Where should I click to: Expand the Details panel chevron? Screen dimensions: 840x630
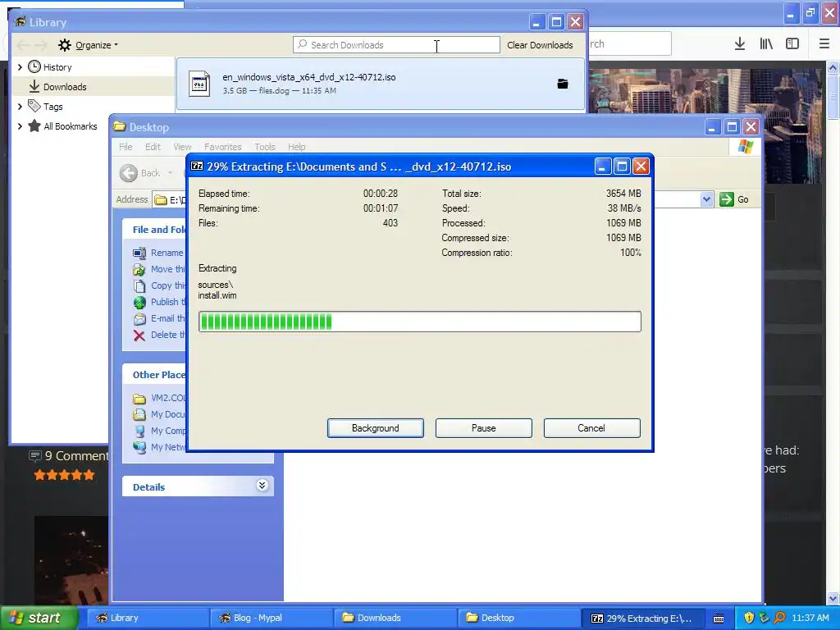(x=262, y=486)
